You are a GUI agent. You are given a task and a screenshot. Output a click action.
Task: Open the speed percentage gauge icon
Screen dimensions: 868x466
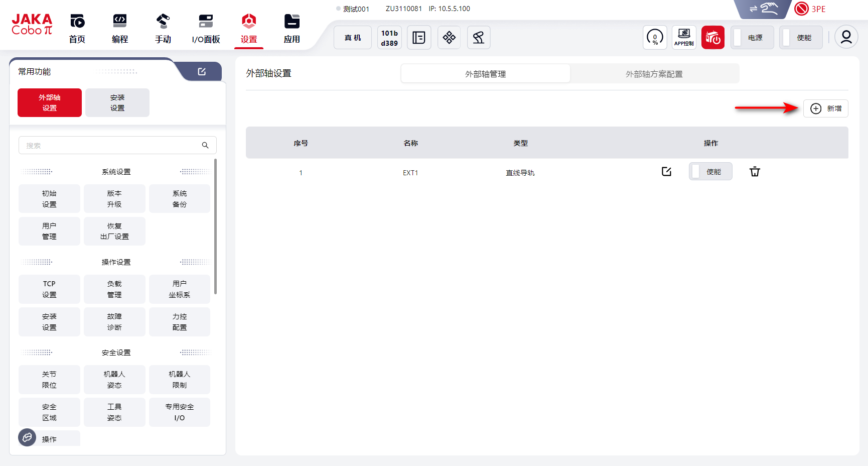(655, 37)
